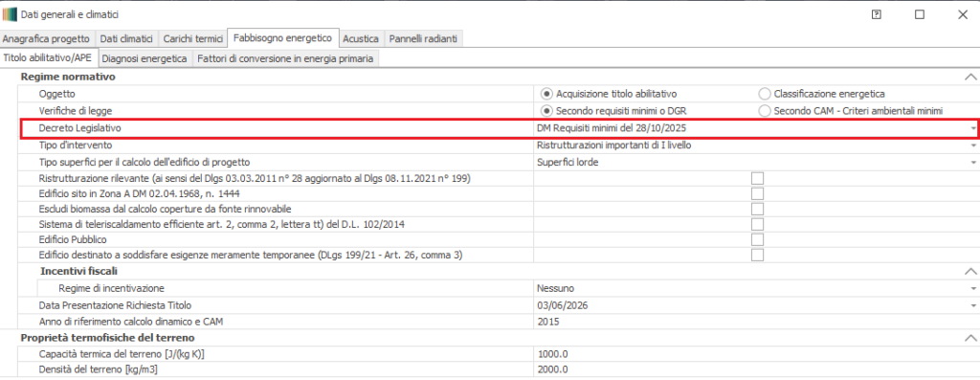Image resolution: width=980 pixels, height=380 pixels.
Task: Click the Incentivi fiscali section header
Action: (x=79, y=271)
